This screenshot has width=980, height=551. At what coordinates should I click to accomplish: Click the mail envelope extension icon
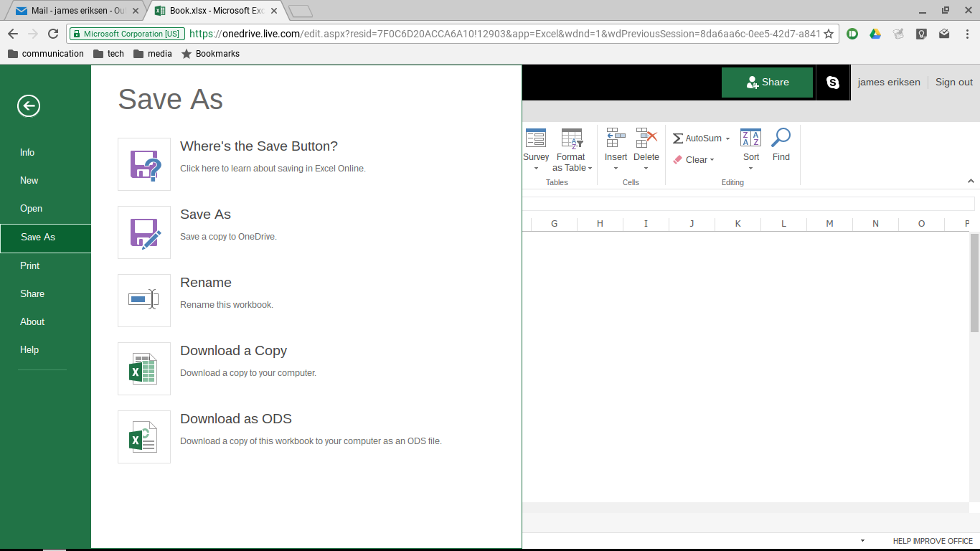pyautogui.click(x=944, y=34)
